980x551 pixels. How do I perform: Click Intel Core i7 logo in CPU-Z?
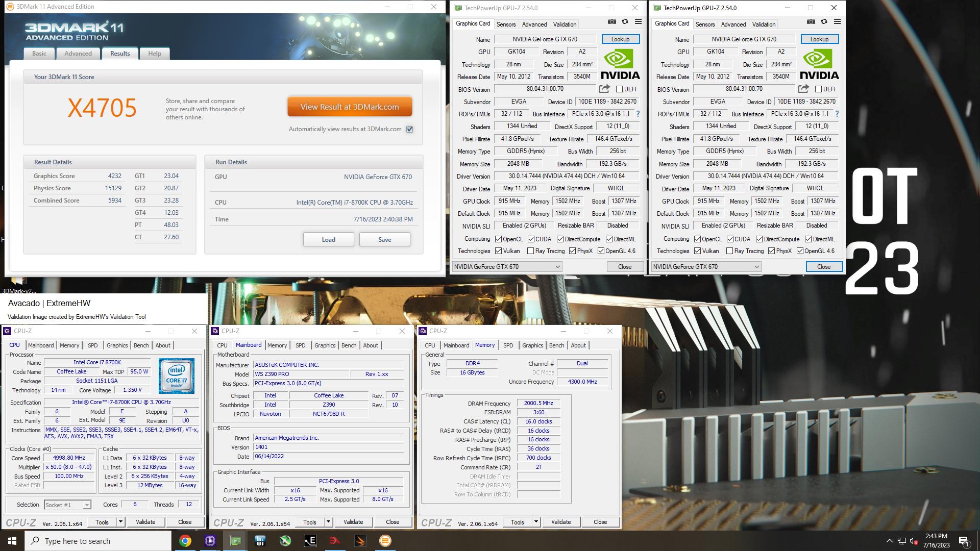pyautogui.click(x=176, y=375)
